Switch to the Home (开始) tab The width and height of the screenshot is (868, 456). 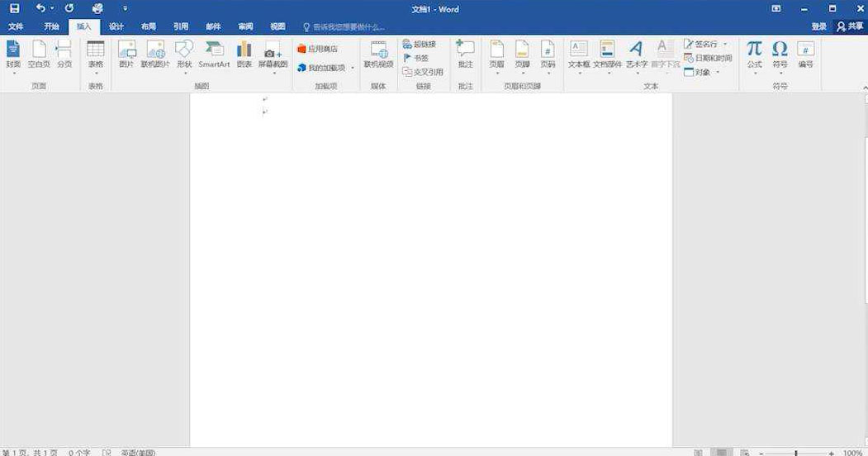[x=51, y=26]
